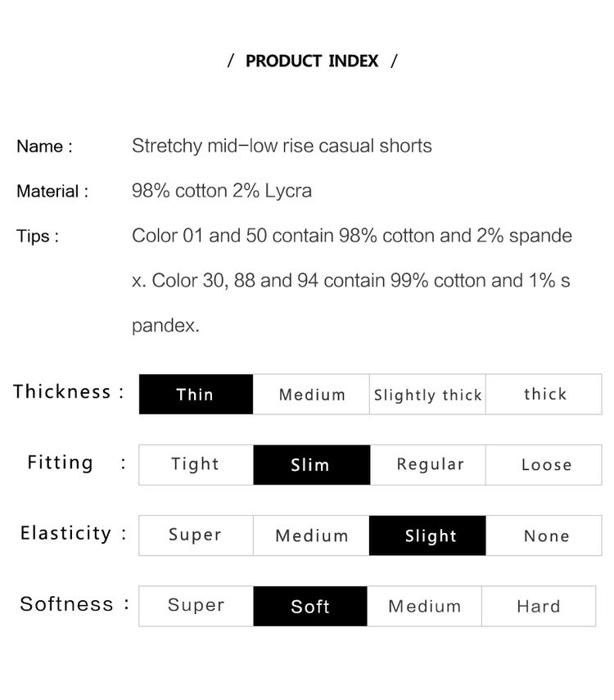Choose Medium in the Thickness row
This screenshot has width=614, height=700.
point(311,394)
